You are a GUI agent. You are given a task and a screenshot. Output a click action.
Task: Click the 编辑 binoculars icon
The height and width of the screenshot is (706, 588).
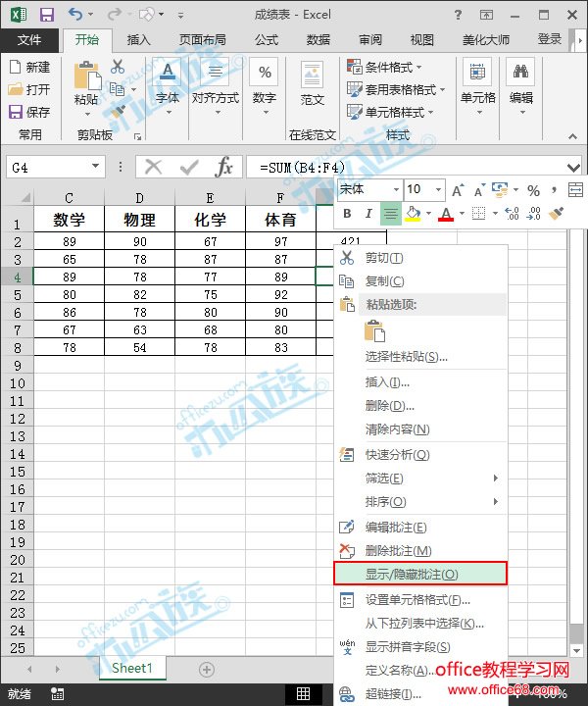click(x=520, y=72)
